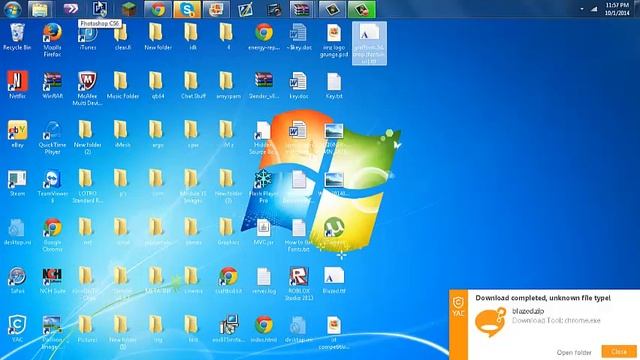This screenshot has height=360, width=640.
Task: Select Mozilla Firefox desktop shortcut
Action: pyautogui.click(x=52, y=40)
